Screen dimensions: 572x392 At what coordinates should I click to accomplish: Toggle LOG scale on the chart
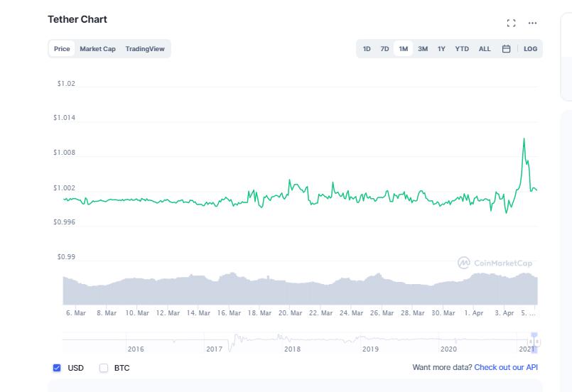tap(530, 49)
